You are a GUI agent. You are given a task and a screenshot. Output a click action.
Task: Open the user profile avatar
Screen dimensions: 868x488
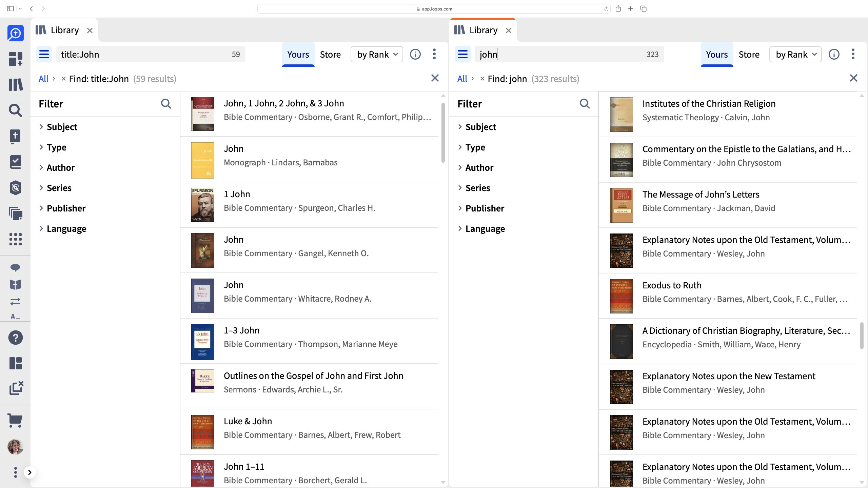[x=15, y=447]
